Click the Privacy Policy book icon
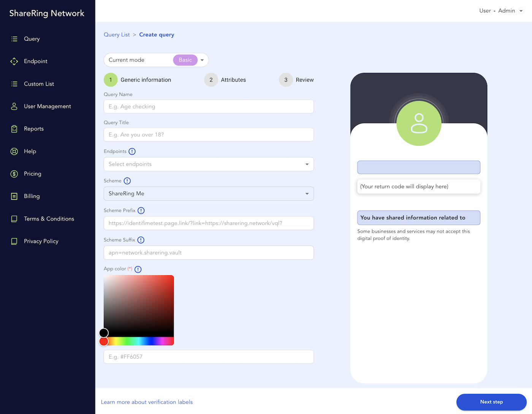 pyautogui.click(x=14, y=241)
